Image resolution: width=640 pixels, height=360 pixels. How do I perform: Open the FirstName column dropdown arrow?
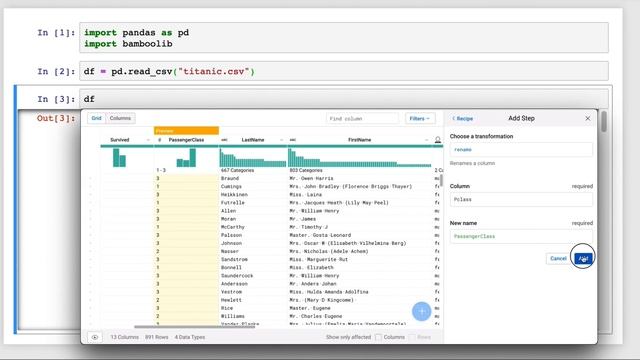[427, 140]
